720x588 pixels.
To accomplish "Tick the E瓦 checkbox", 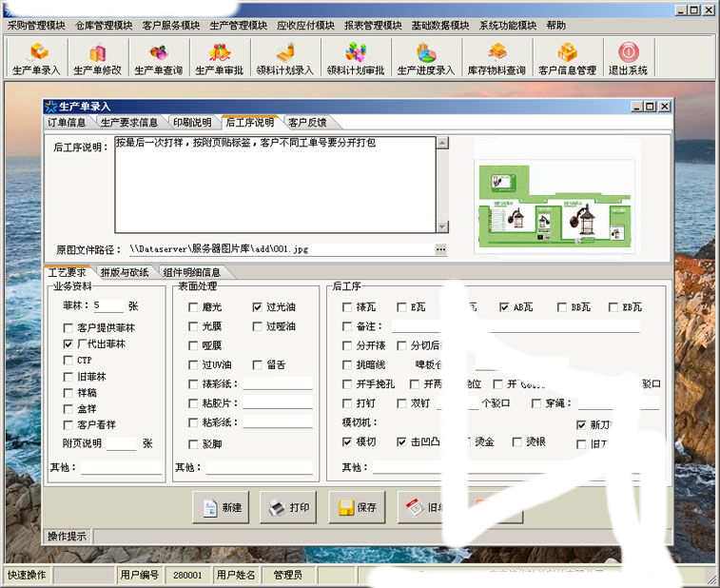I will tap(401, 307).
